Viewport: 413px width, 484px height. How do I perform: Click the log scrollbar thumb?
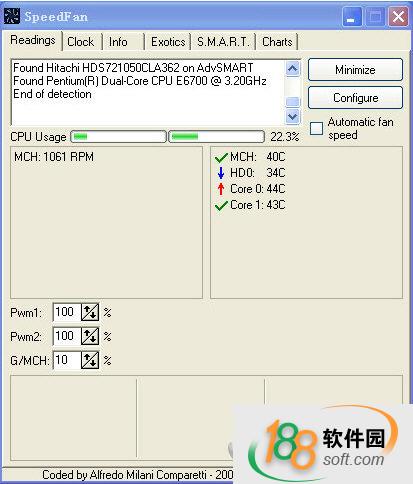(x=293, y=102)
